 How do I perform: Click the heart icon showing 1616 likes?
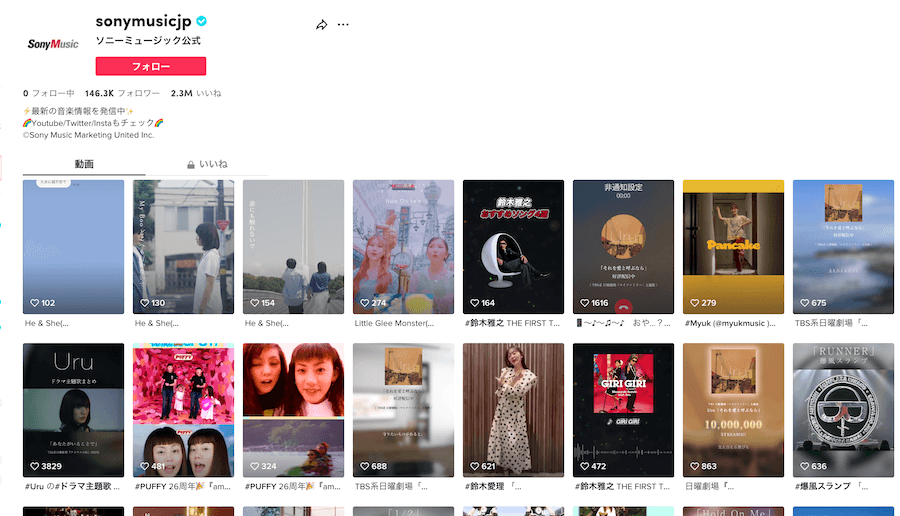(x=584, y=302)
